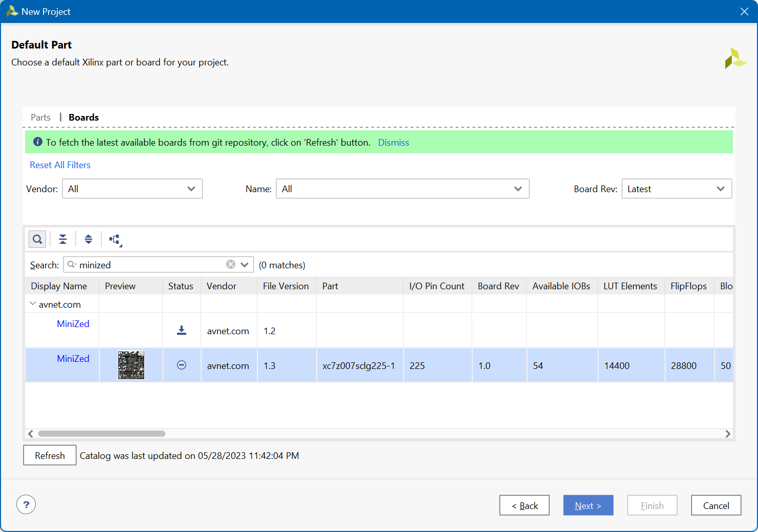Screen dimensions: 758x532
Task: Click the 225 I/O pin count cell
Action: (x=437, y=365)
